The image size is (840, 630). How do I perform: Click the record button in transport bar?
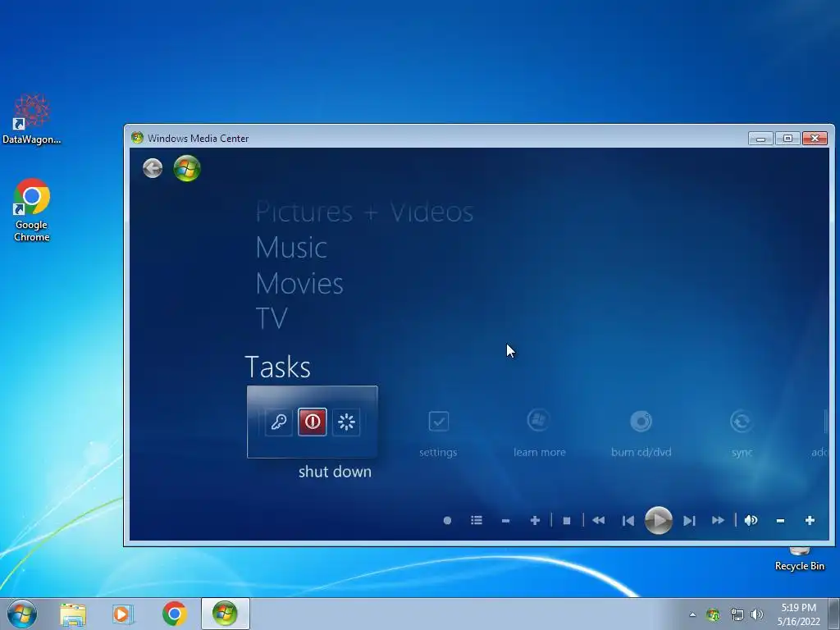click(447, 520)
